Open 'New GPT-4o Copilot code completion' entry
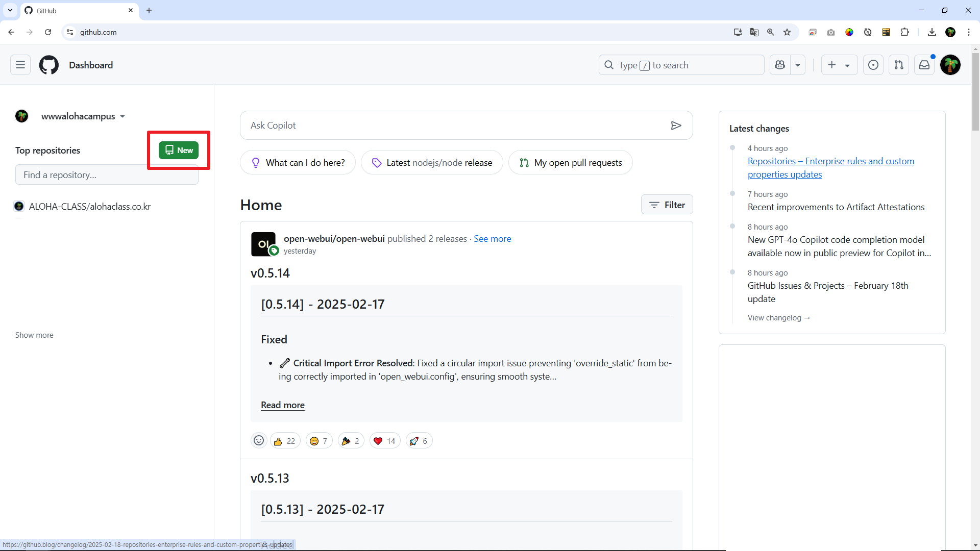980x551 pixels. pos(839,246)
